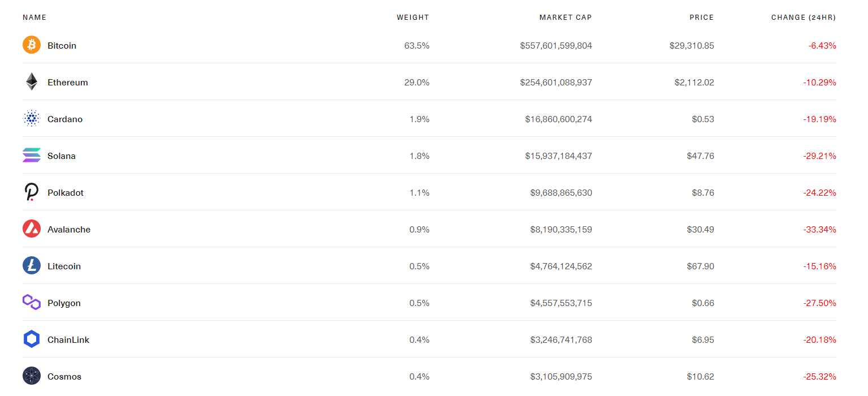Viewport: 868px width, 396px height.
Task: Sort by the MARKET CAP column header
Action: (x=565, y=18)
